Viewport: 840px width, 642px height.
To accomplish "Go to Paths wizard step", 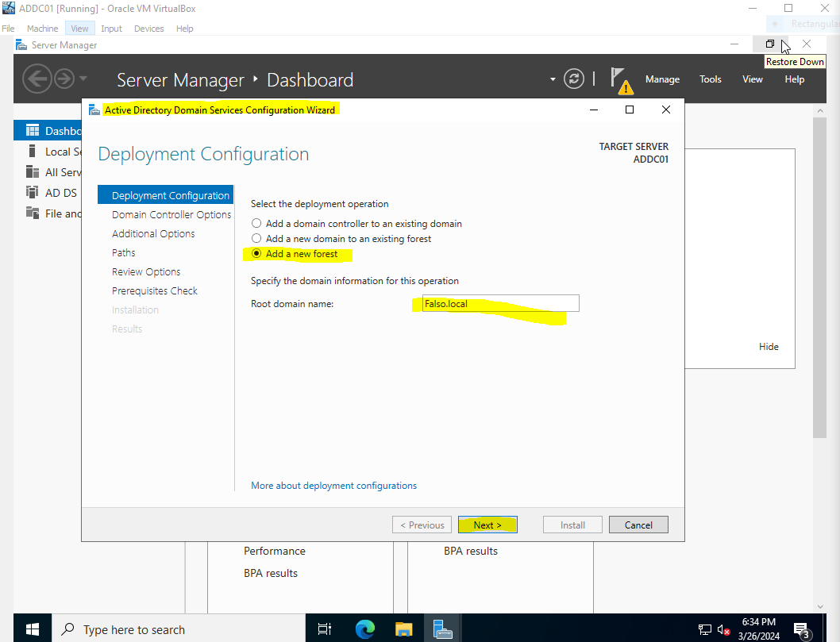I will [123, 252].
